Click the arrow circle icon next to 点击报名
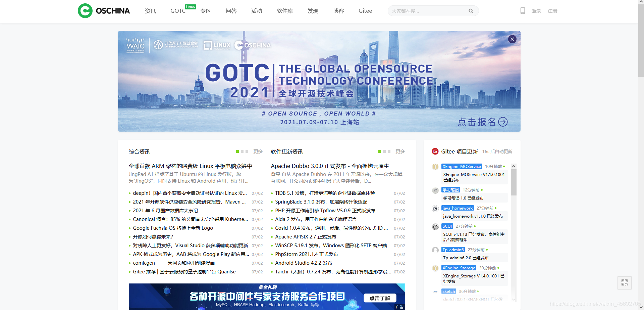 [x=503, y=122]
